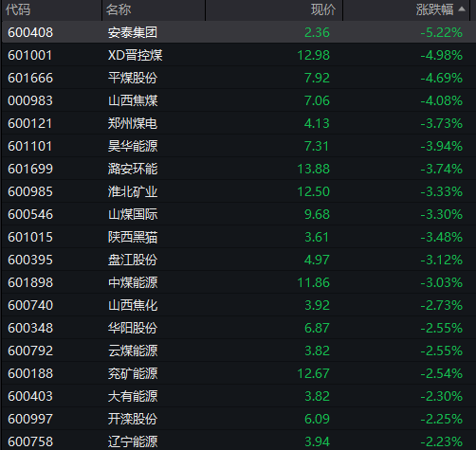476x450 pixels.
Task: Select stock code 600348
Action: (30, 328)
